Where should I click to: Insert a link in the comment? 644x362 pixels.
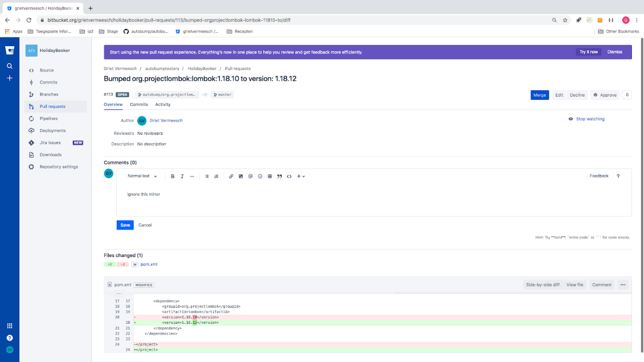pyautogui.click(x=231, y=176)
